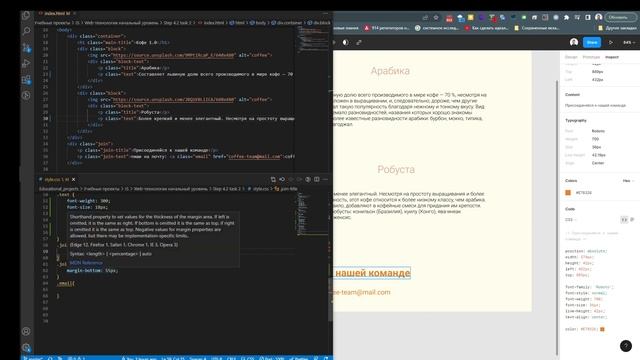
Task: Open the more actions menu of the style.css group
Action: tap(325, 179)
